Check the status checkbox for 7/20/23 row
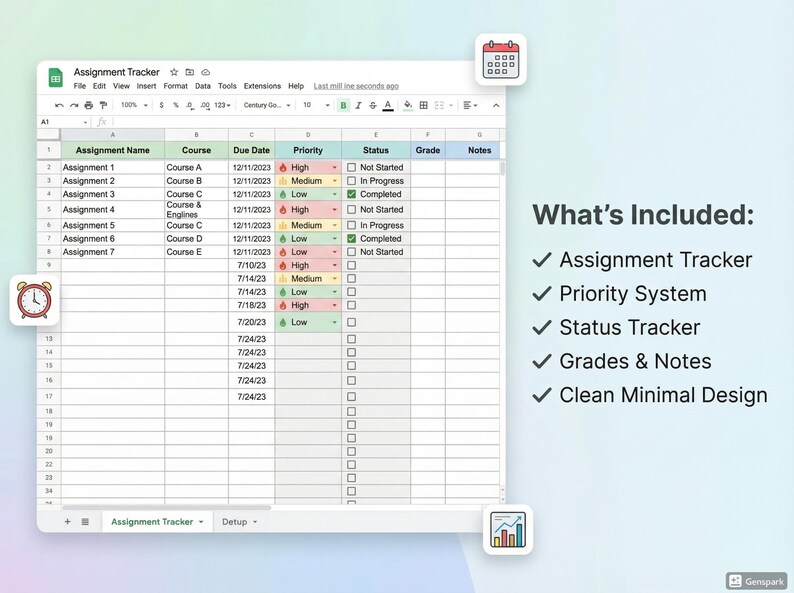The width and height of the screenshot is (794, 593). tap(351, 322)
